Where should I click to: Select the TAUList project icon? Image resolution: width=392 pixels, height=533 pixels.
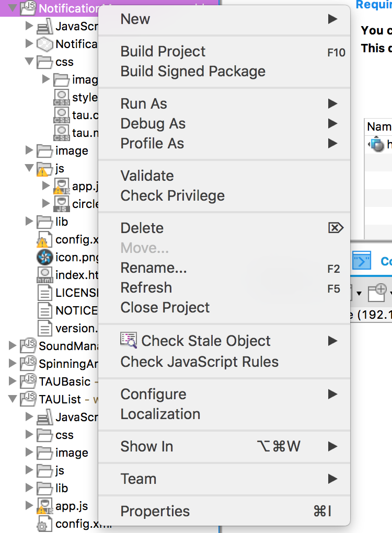coord(28,399)
